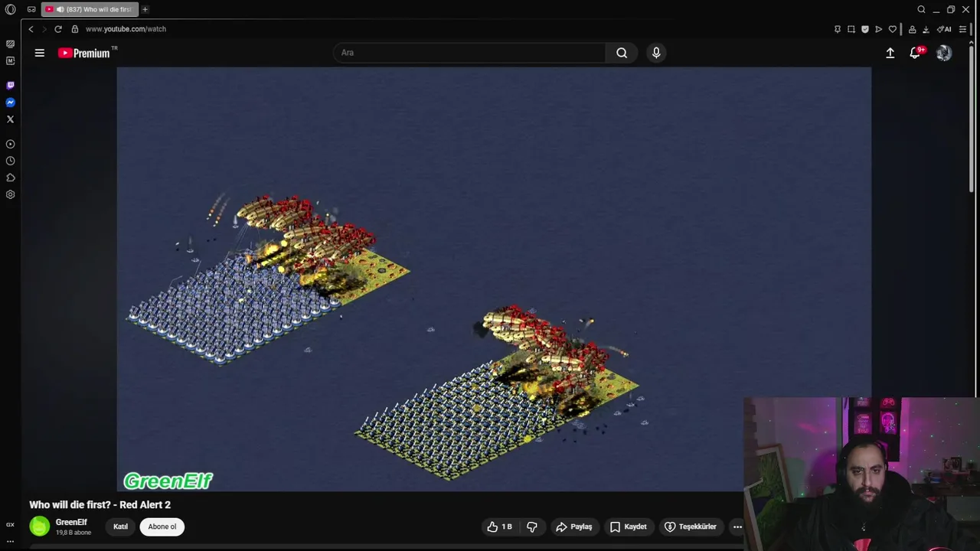Bookmark page with the heart icon
This screenshot has width=980, height=551.
pos(893,29)
